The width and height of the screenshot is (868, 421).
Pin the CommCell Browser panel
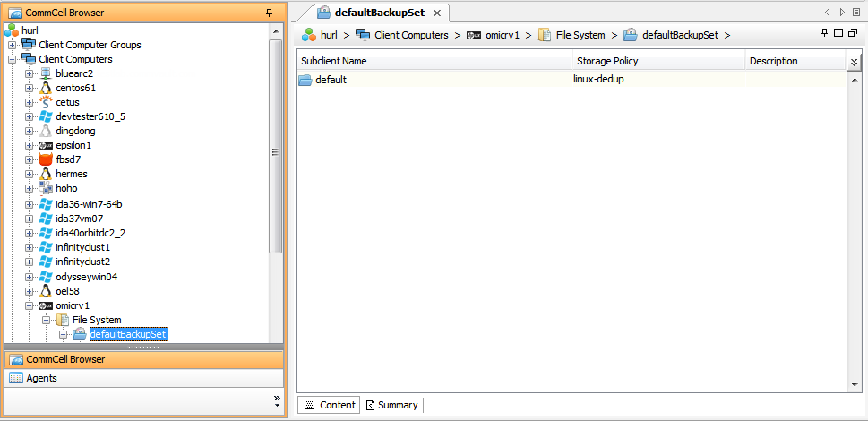[270, 13]
